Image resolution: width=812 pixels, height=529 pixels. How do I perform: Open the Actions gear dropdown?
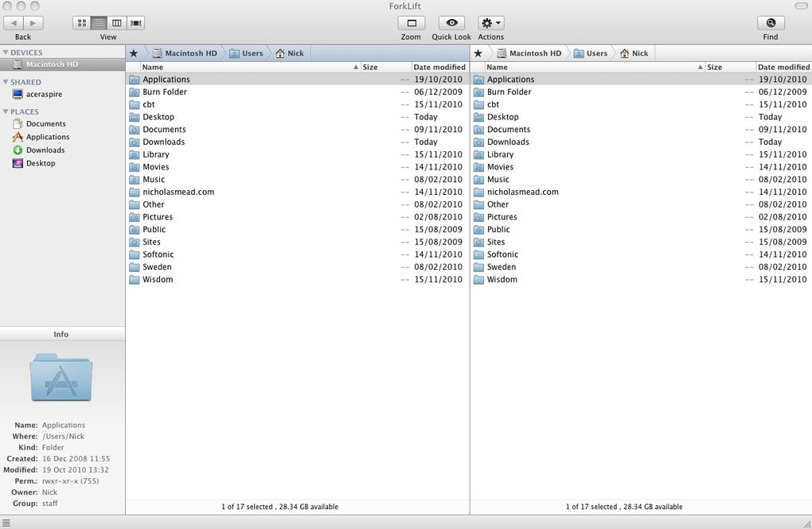[x=491, y=23]
